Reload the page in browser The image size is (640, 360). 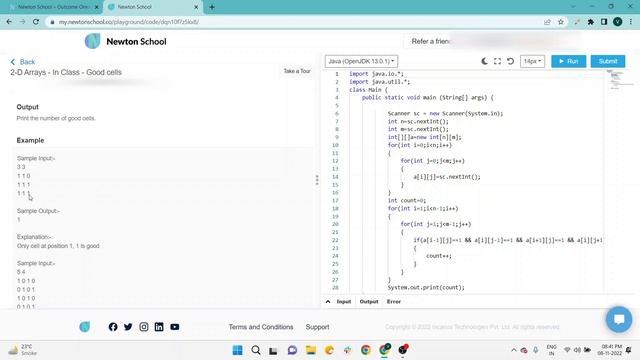tap(36, 22)
